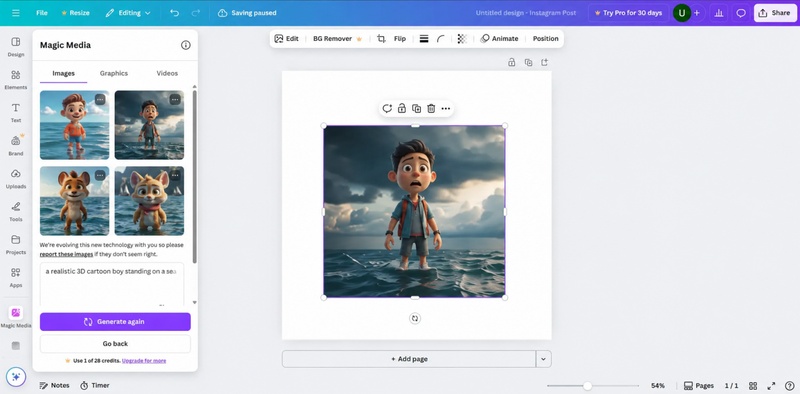Open the analytics bar chart icon
The height and width of the screenshot is (394, 800).
coord(719,13)
